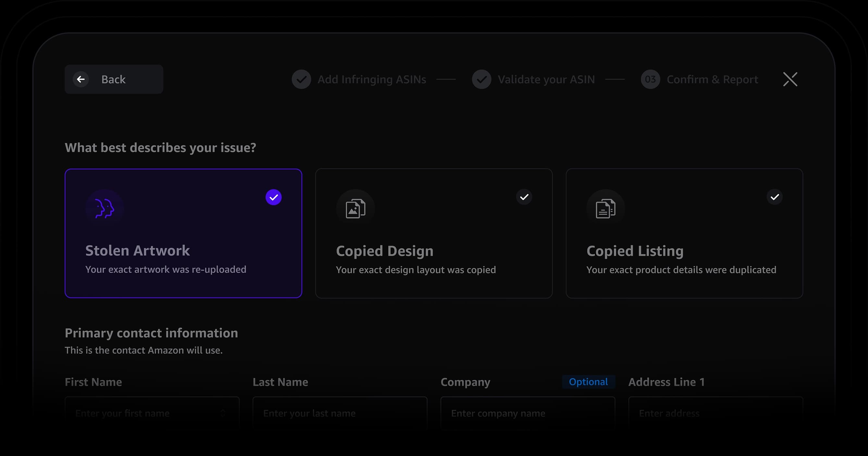
Task: Click the step 03 circle badge
Action: (650, 79)
